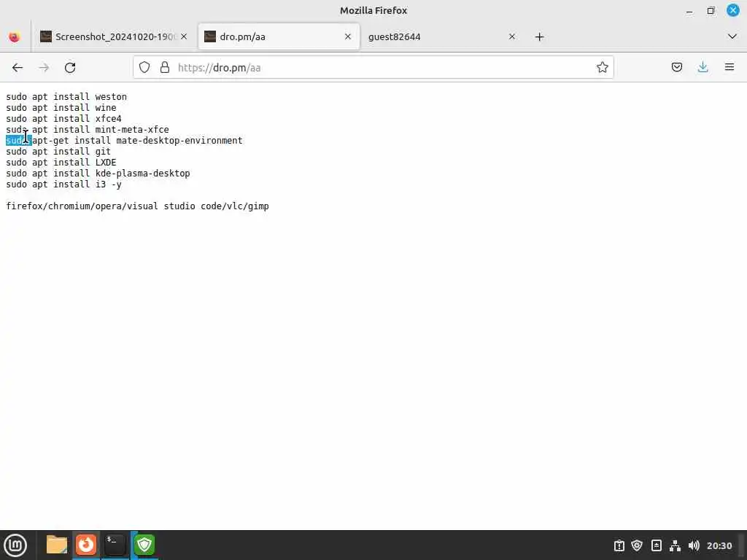Open the Linux Mint start menu

click(15, 545)
